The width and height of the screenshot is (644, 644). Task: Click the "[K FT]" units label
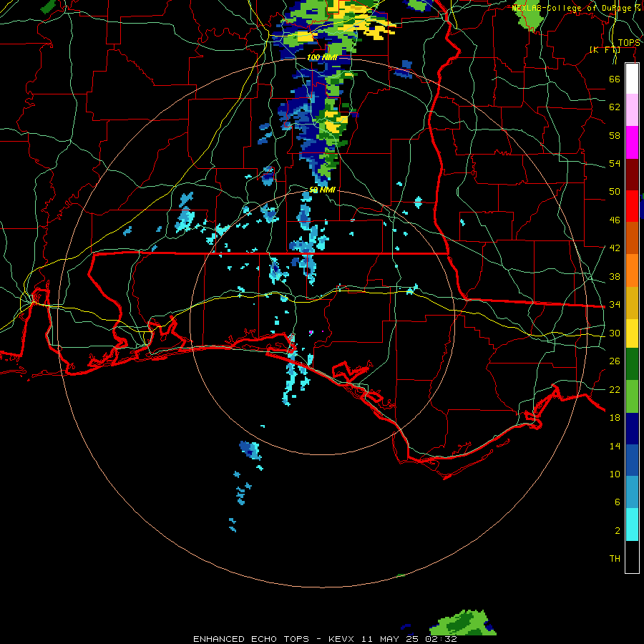pos(605,49)
